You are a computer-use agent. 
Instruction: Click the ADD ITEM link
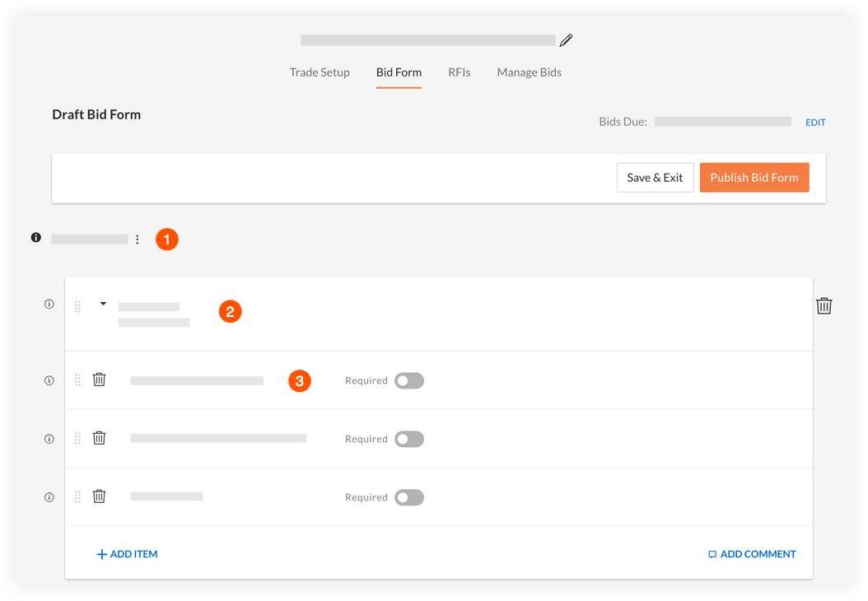[127, 553]
